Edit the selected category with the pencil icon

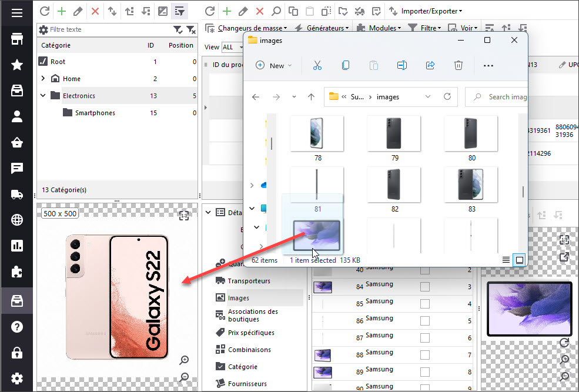tap(78, 11)
